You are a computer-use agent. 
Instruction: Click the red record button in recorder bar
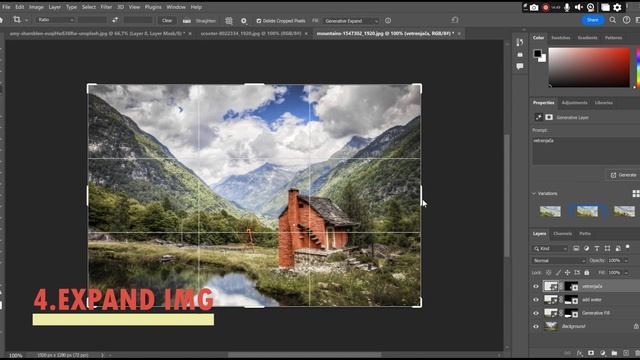coord(546,7)
